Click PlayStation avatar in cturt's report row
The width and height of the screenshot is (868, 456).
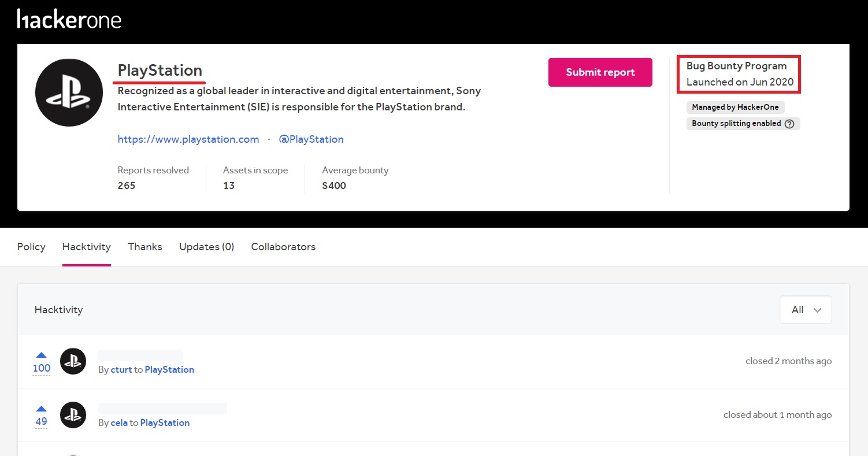tap(73, 361)
